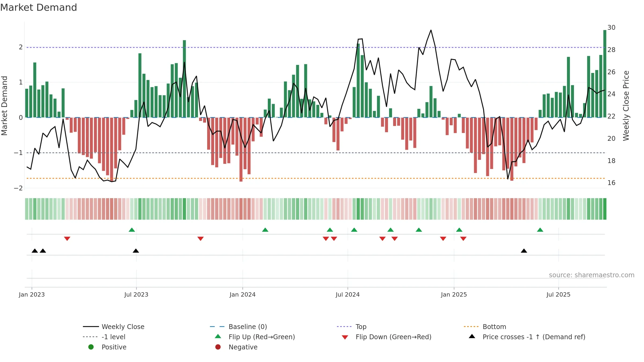Click the -1 level legend entry
The width and height of the screenshot is (644, 362).
[104, 337]
